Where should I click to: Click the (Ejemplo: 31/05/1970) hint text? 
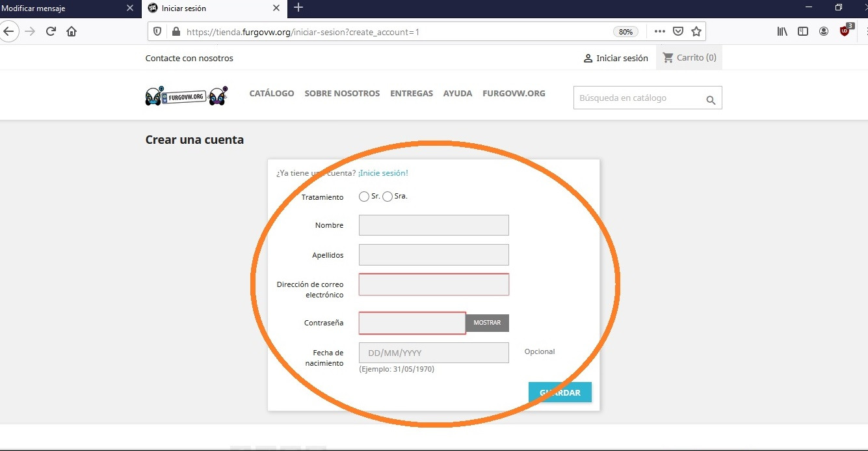397,369
